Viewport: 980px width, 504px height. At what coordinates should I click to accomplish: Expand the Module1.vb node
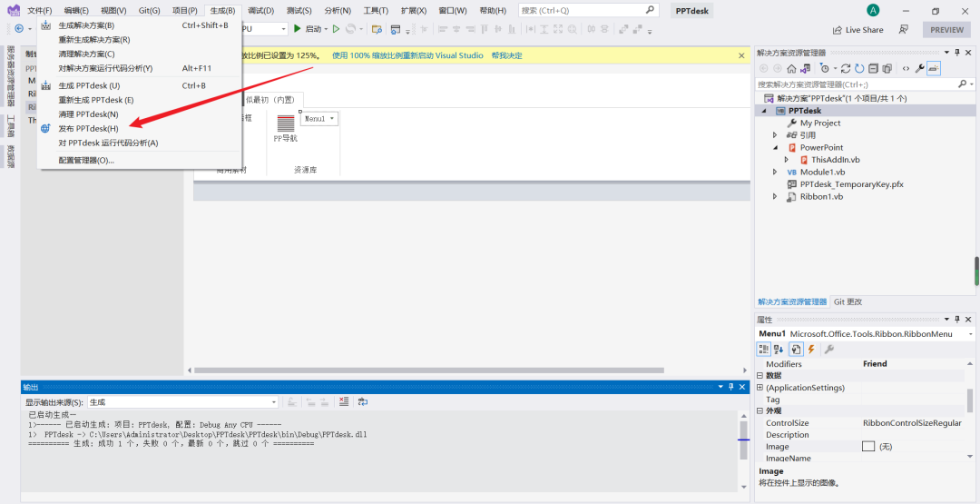click(x=775, y=172)
